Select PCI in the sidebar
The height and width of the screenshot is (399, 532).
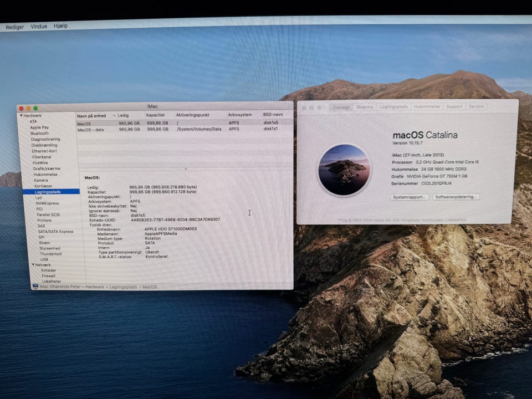39,209
